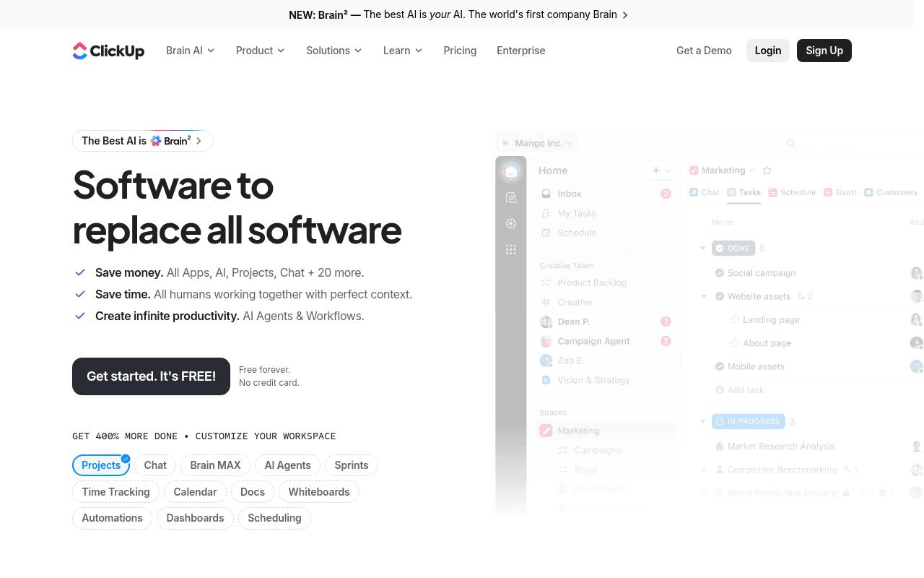Viewport: 924px width, 578px height.
Task: Collapse the DONE task group
Action: click(702, 248)
